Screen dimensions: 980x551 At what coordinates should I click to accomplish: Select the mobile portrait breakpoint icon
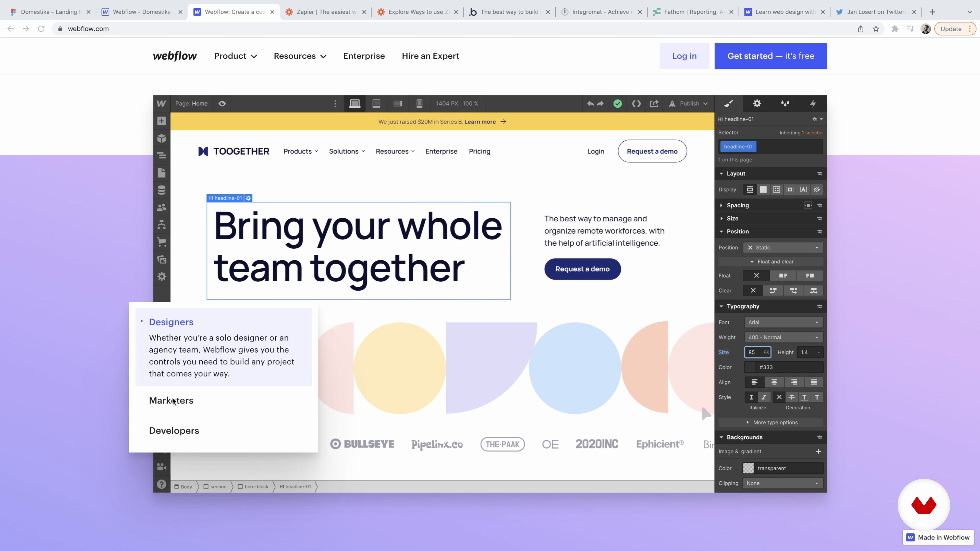[x=419, y=103]
